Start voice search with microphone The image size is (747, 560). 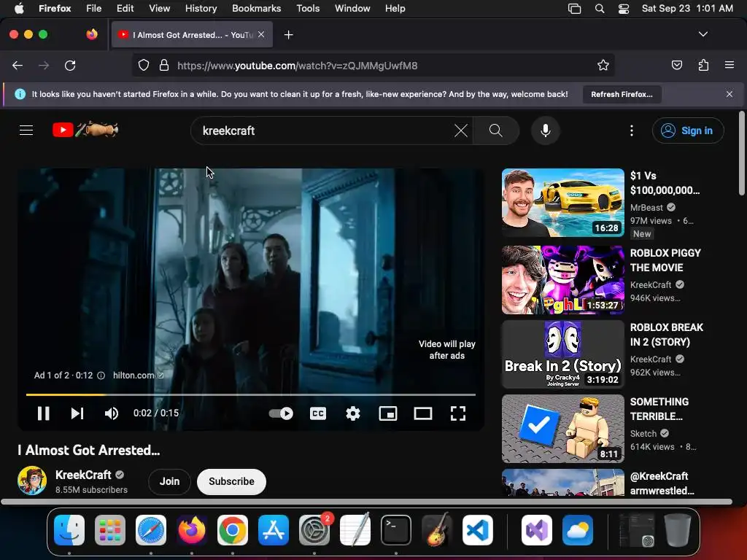[546, 131]
